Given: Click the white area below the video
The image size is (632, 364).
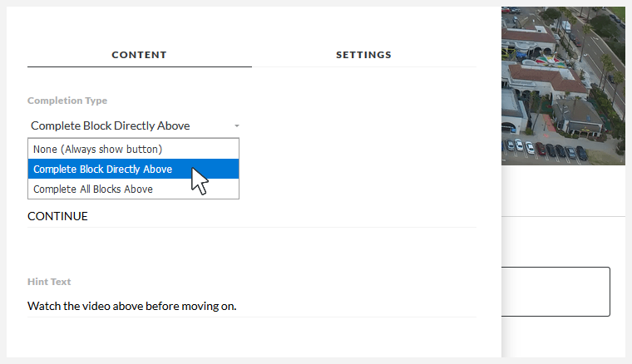Looking at the screenshot, I should (x=563, y=190).
